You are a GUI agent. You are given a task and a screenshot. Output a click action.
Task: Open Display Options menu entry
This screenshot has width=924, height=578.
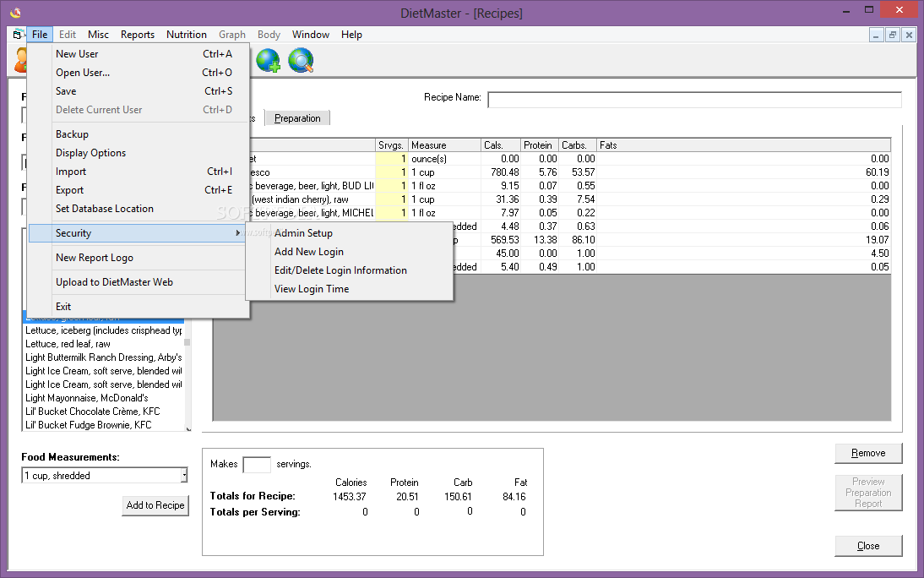point(139,153)
